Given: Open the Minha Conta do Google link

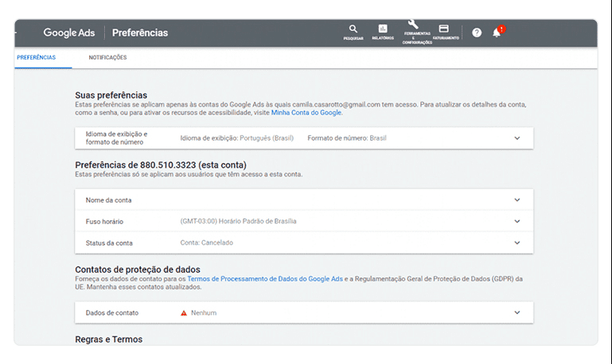Looking at the screenshot, I should 306,113.
